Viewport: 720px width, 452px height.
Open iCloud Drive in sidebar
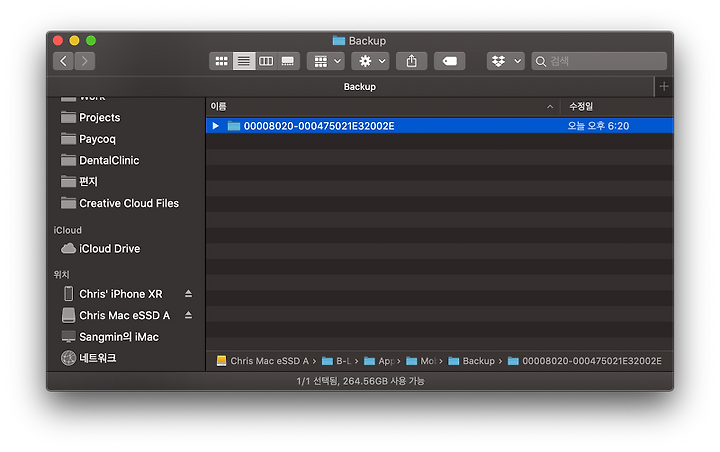(101, 249)
